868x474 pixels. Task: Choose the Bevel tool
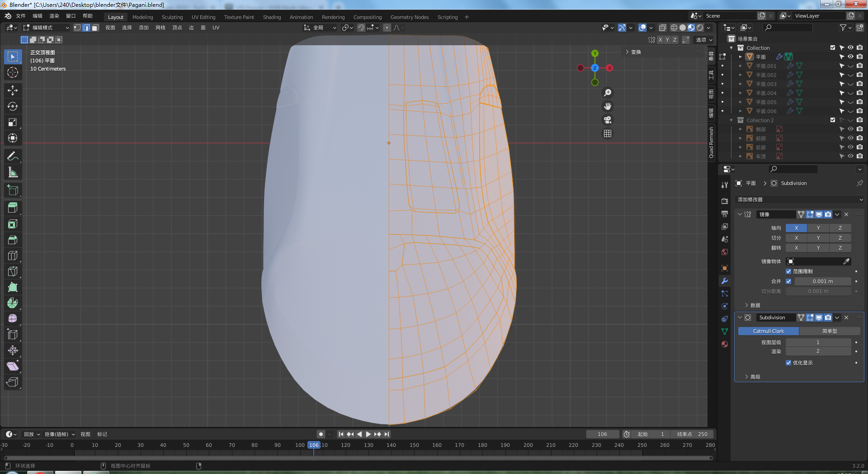(x=13, y=240)
